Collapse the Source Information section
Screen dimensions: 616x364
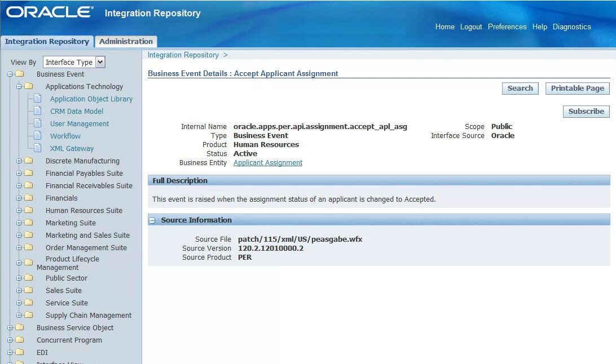(x=152, y=220)
